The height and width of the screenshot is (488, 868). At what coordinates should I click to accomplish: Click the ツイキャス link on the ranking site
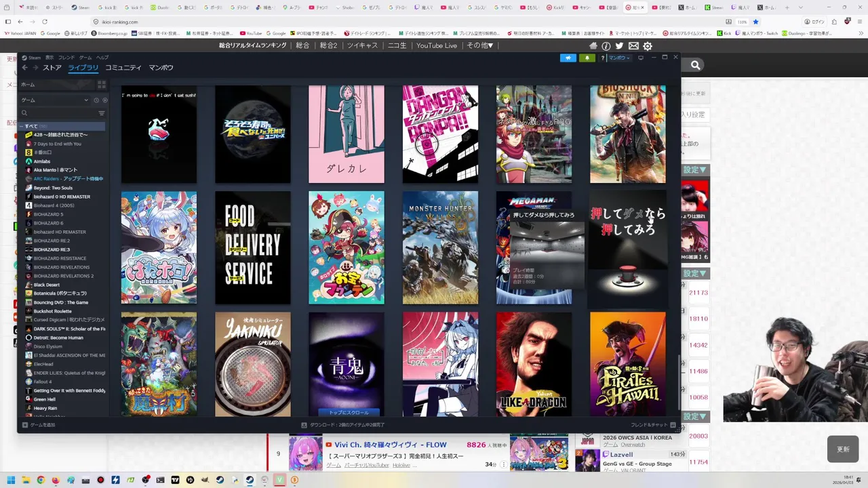pyautogui.click(x=362, y=45)
